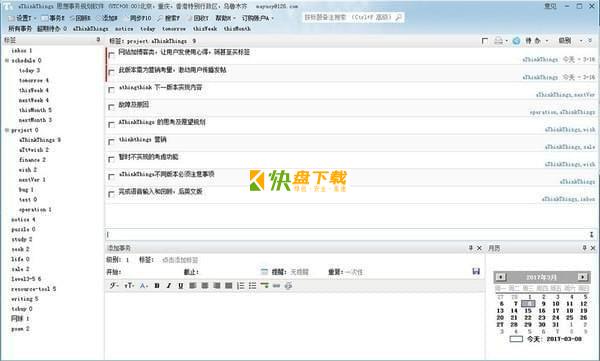Click the tag field placeholder in the add-task panel
This screenshot has height=361, width=600.
(x=180, y=260)
